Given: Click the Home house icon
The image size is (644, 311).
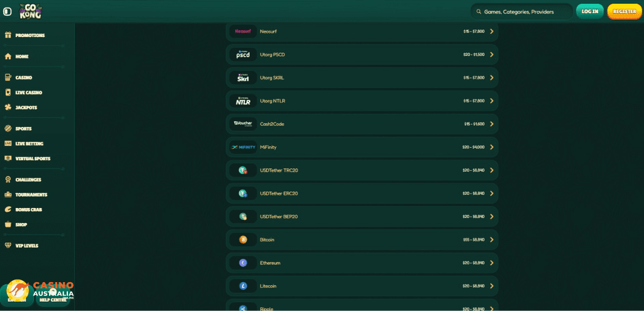Looking at the screenshot, I should coord(8,57).
